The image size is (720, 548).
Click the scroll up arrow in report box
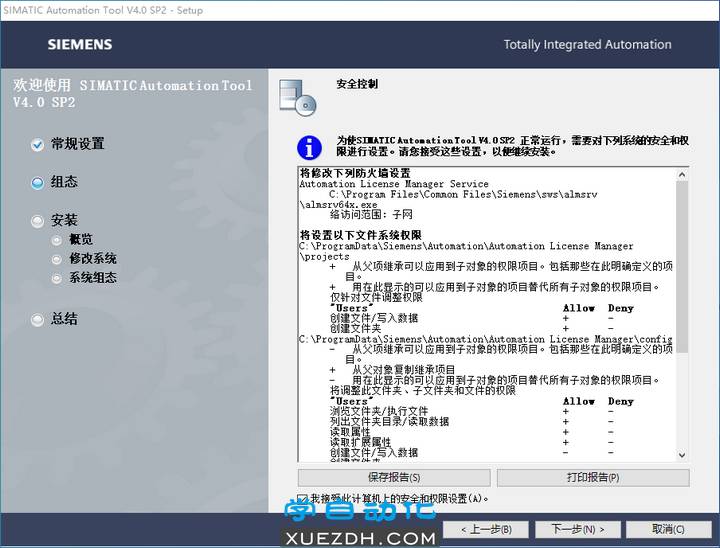[x=682, y=175]
